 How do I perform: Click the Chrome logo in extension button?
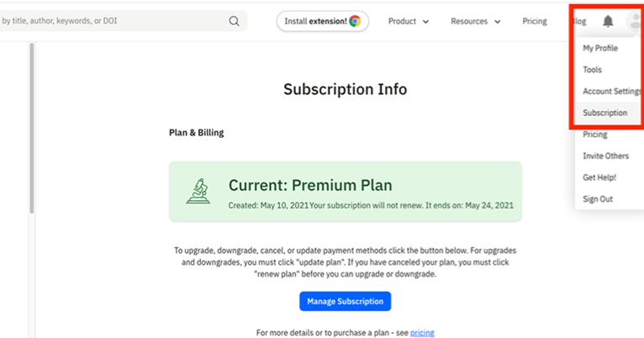pyautogui.click(x=355, y=21)
